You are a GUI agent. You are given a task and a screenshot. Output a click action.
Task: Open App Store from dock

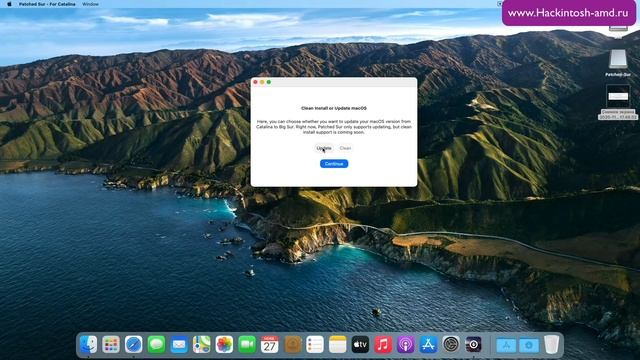(x=428, y=344)
